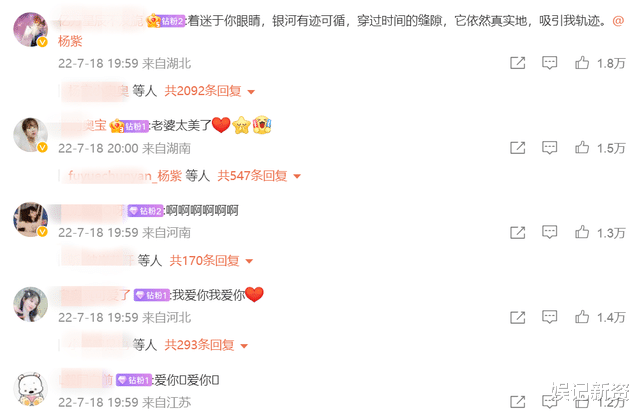Expand 共293条回复 replies
The image size is (640, 415).
206,345
